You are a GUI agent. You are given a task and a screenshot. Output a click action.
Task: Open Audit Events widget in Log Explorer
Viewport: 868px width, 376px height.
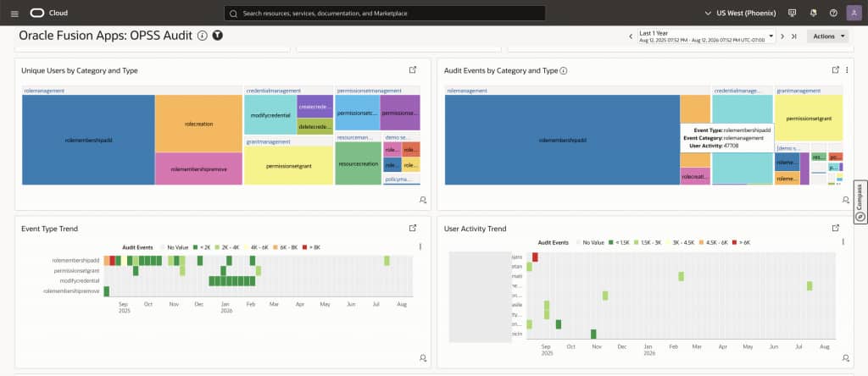pyautogui.click(x=836, y=70)
